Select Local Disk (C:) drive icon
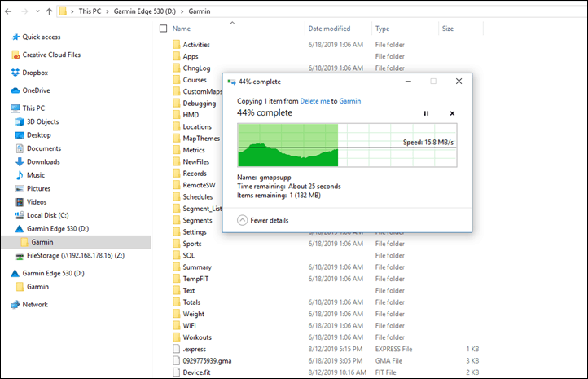The width and height of the screenshot is (588, 379). 20,215
